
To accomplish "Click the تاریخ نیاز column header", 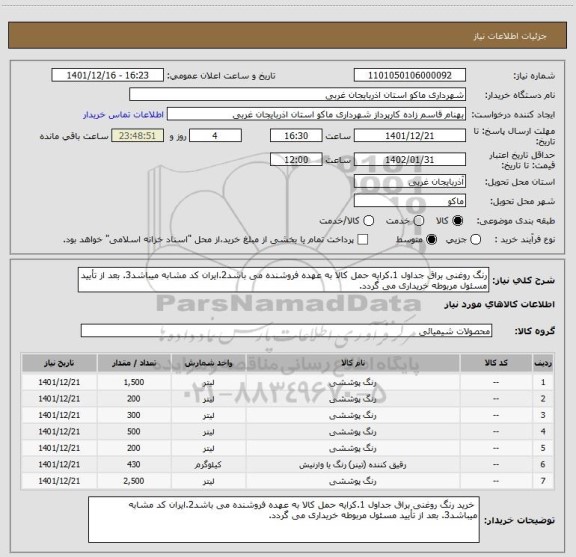I will pyautogui.click(x=59, y=363).
